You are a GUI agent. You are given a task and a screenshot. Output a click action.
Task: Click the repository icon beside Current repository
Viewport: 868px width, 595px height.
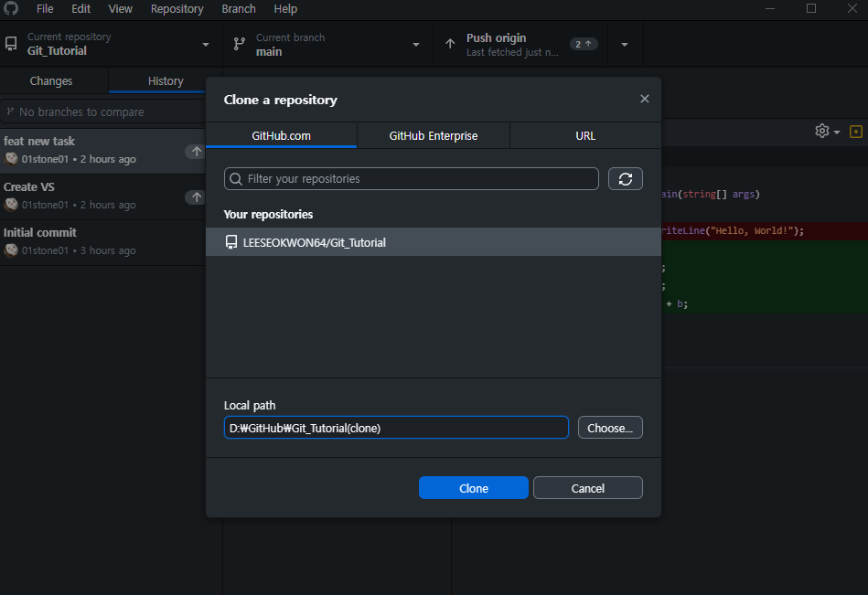pos(11,44)
